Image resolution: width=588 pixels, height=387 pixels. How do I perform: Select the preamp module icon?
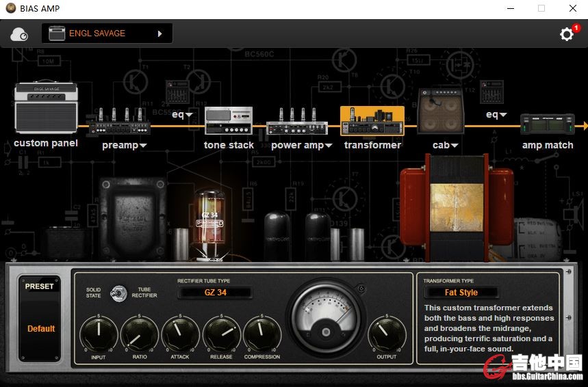click(x=120, y=120)
